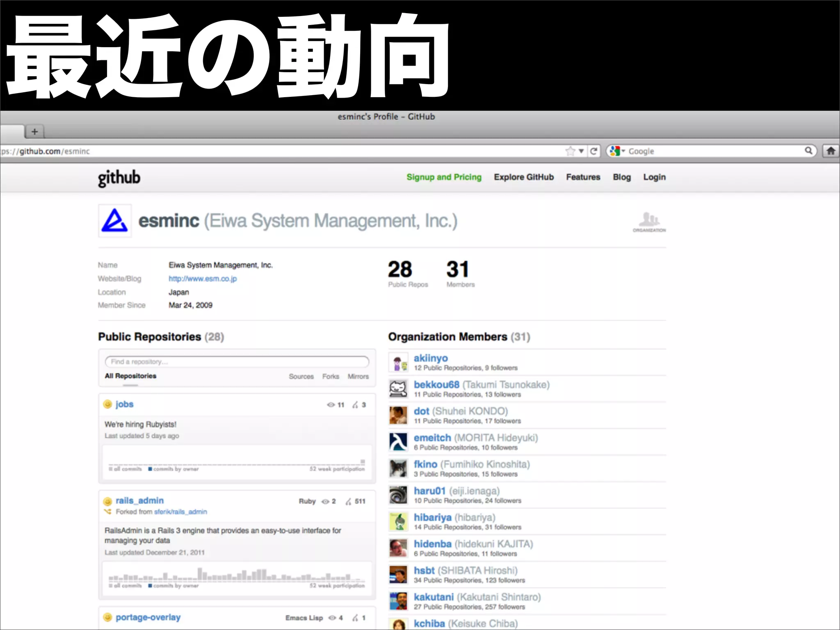Open hibariya member profile

[433, 518]
